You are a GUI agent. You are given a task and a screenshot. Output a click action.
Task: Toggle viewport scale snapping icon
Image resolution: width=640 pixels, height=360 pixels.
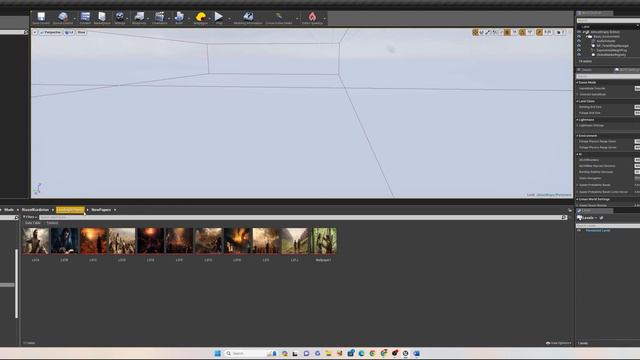[539, 32]
